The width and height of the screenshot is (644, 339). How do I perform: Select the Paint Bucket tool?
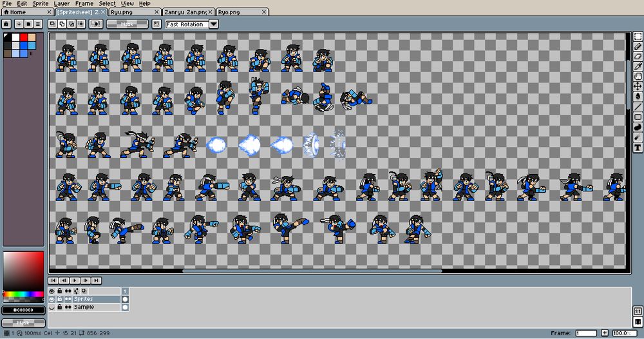(x=638, y=97)
